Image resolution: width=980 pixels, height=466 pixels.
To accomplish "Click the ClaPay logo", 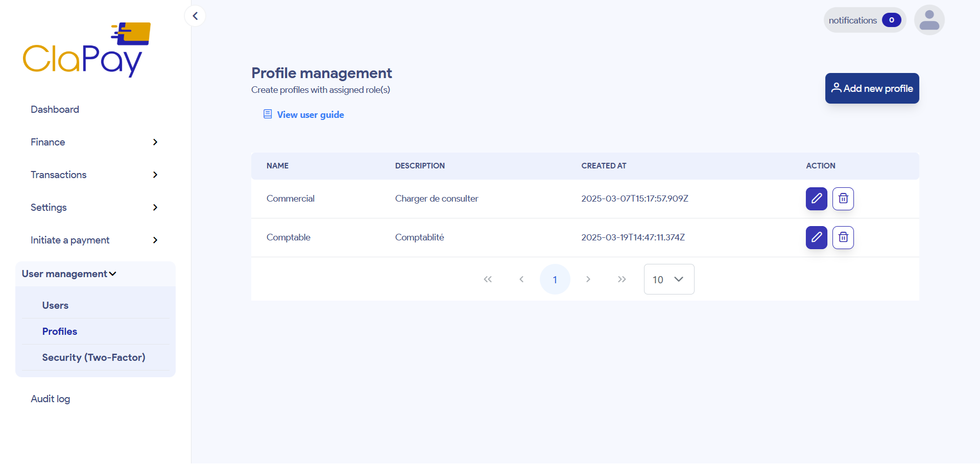I will pos(87,50).
